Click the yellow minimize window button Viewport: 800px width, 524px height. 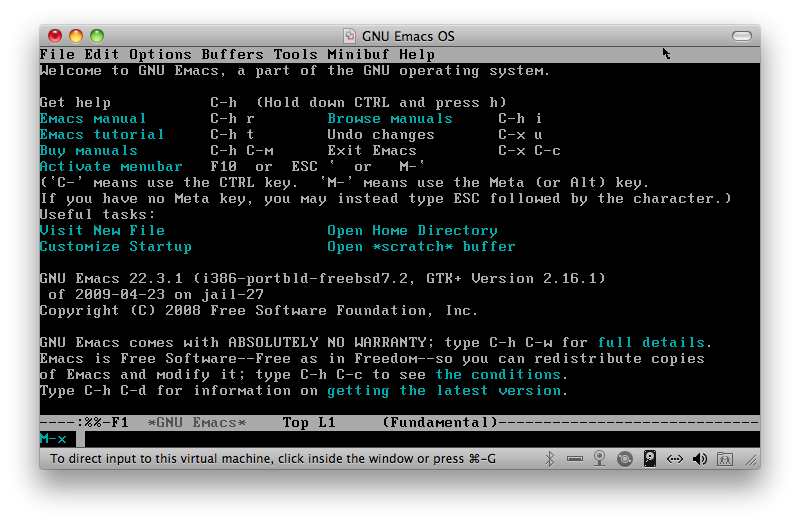[76, 36]
